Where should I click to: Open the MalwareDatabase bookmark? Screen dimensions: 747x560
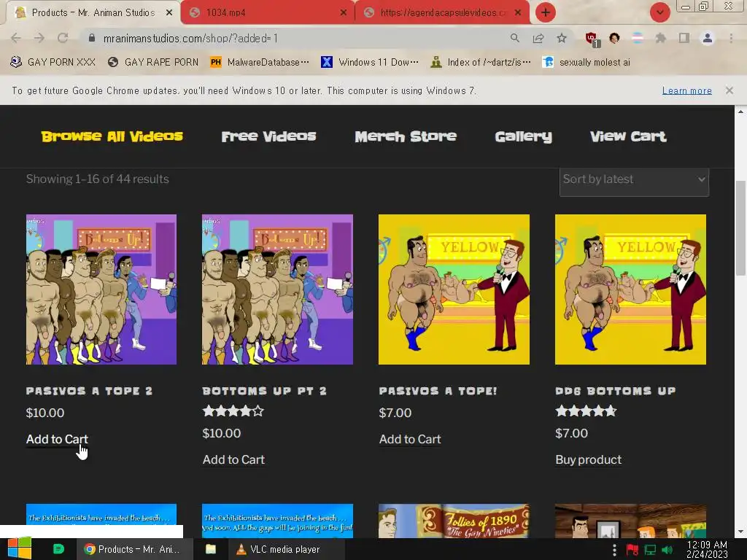pos(260,62)
